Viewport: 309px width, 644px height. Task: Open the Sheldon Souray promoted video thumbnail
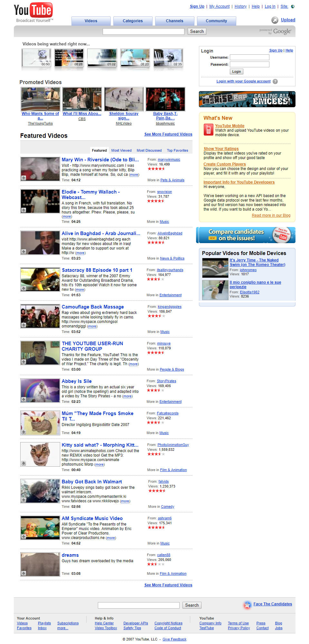pos(124,99)
